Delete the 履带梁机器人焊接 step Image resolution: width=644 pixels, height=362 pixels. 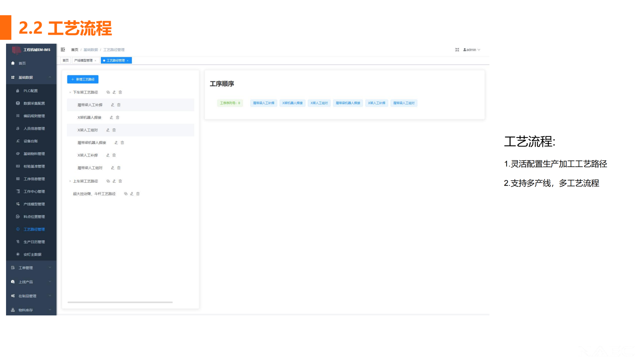tap(122, 142)
